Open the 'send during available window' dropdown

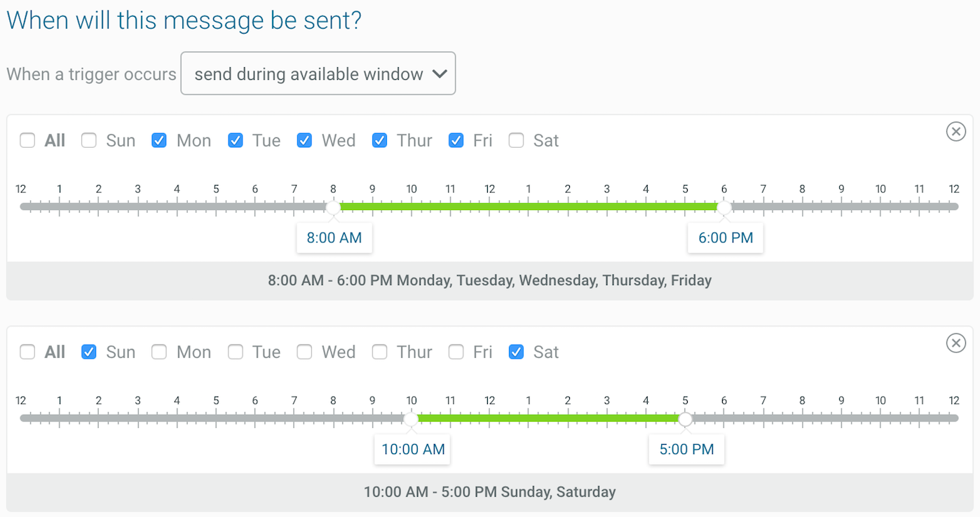[318, 74]
